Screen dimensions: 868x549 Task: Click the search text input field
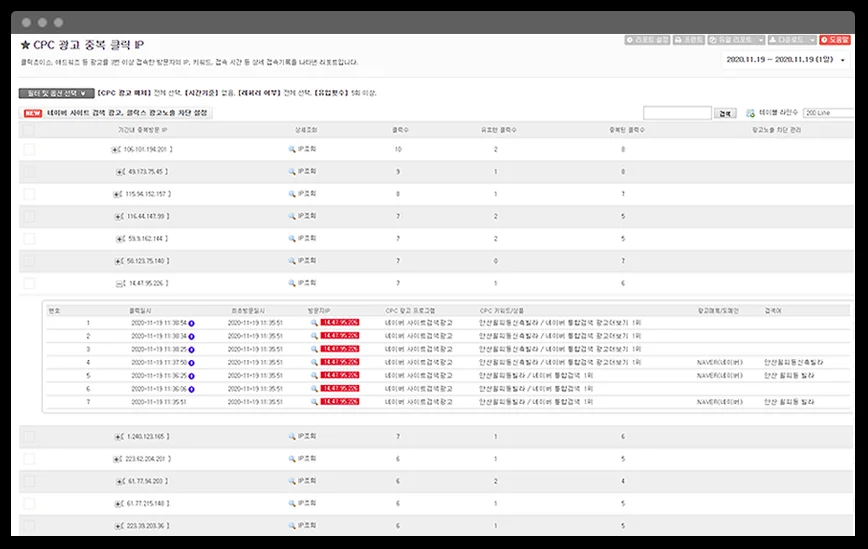(x=677, y=113)
